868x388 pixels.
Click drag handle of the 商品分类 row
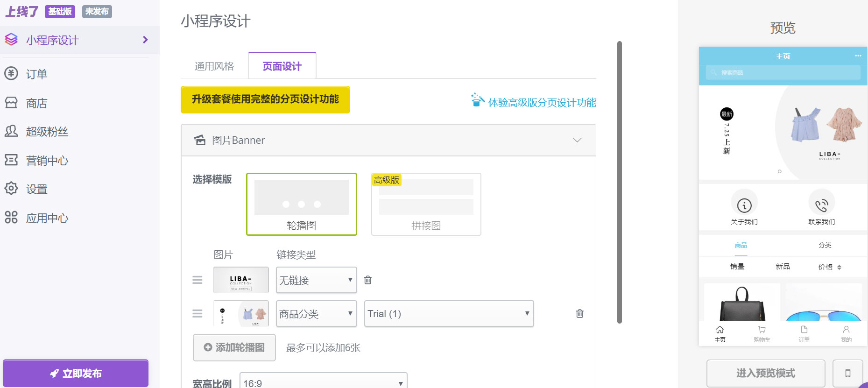pos(198,314)
